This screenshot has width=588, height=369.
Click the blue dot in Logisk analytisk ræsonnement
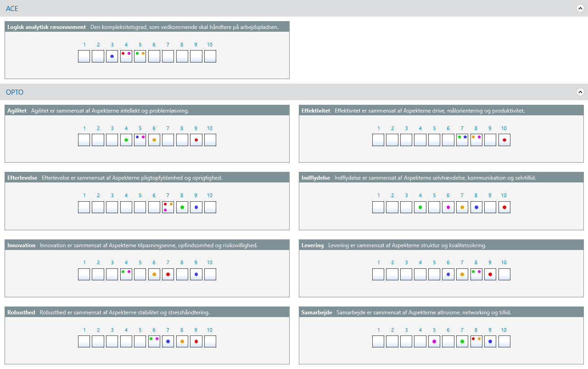[x=112, y=57]
